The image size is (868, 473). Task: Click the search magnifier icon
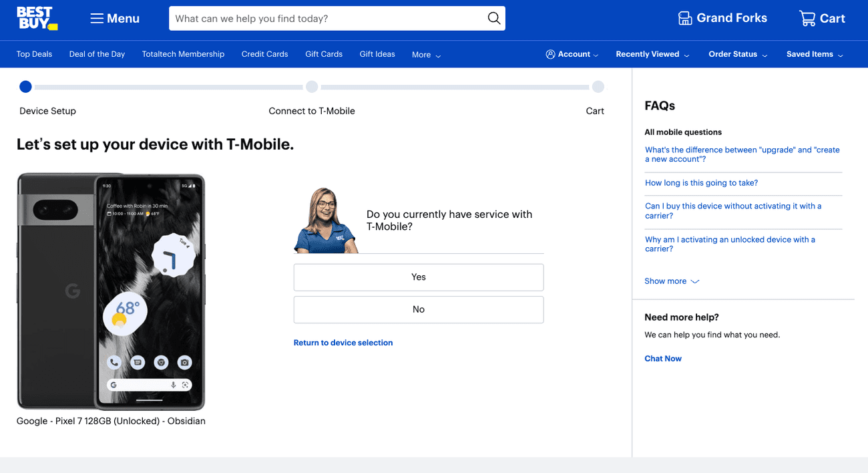point(493,18)
